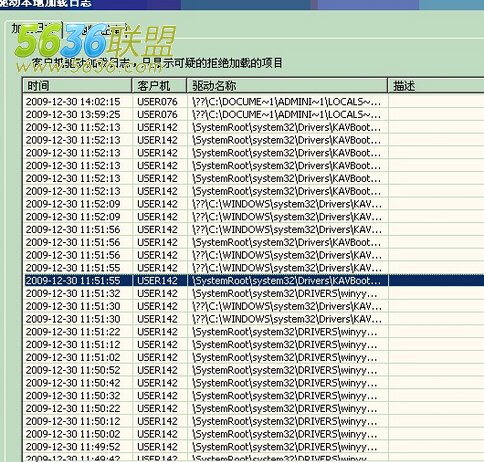Select the USER142 row at 11:50:42
Viewport: 484px width, 462px height.
[254, 383]
